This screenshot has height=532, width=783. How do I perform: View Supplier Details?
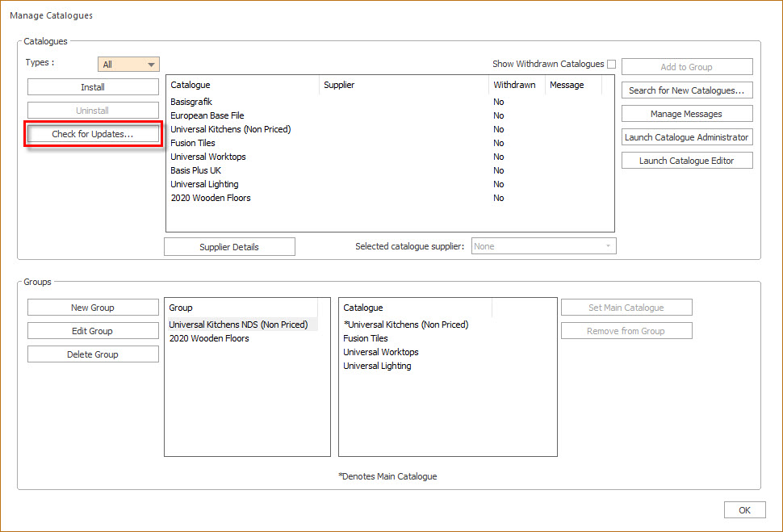point(229,245)
